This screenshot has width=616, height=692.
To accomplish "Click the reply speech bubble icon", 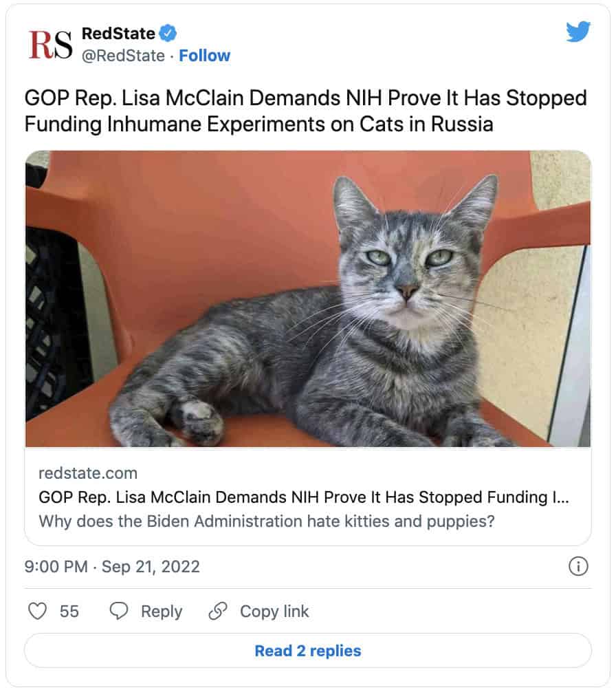I will tap(119, 612).
